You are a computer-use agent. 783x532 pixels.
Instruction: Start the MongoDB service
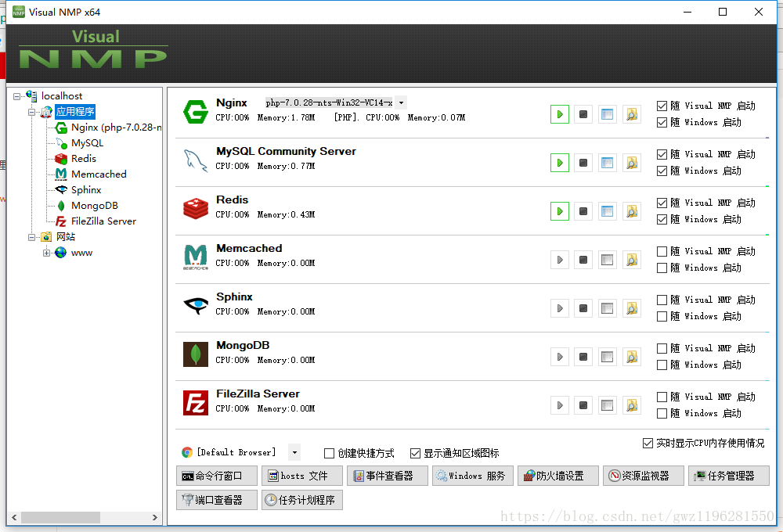559,356
